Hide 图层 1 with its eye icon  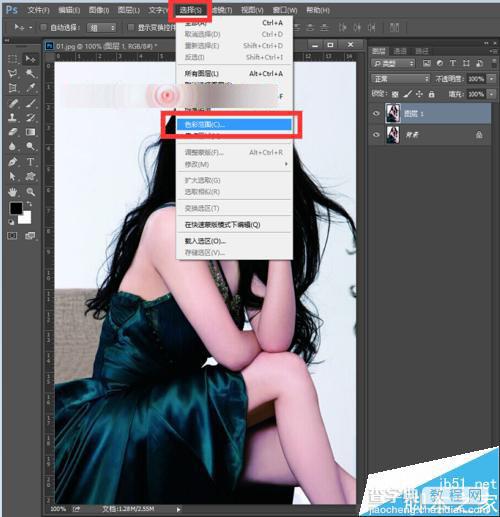pos(376,114)
